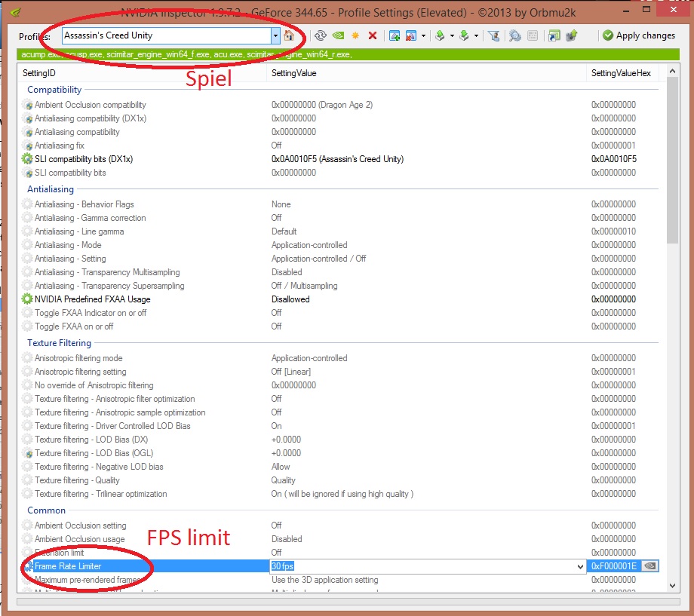
Task: Collapse the Common group header
Action: pos(47,510)
